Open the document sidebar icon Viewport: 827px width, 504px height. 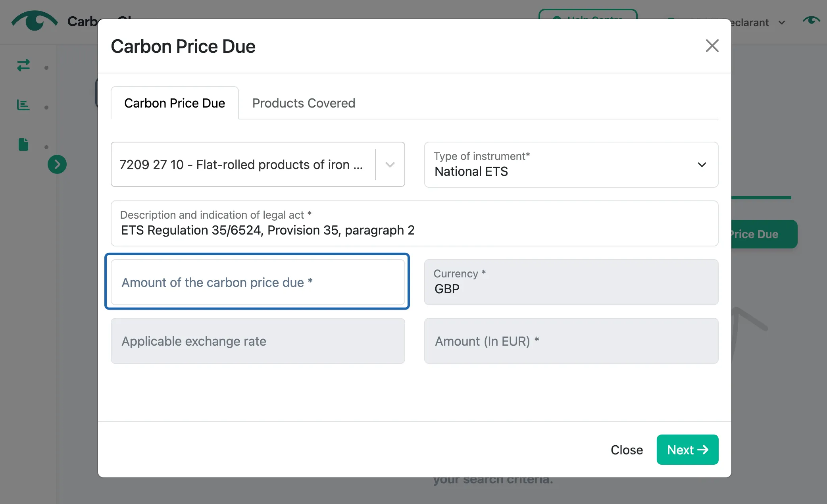click(x=23, y=144)
